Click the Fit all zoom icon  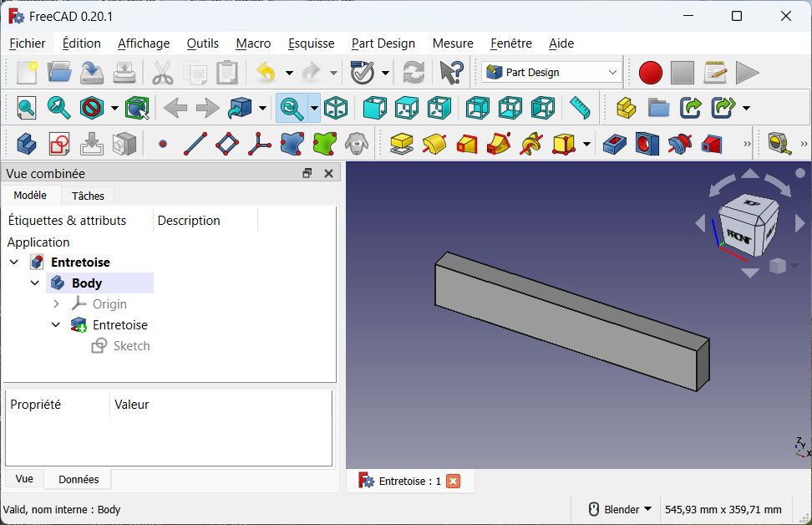[27, 108]
